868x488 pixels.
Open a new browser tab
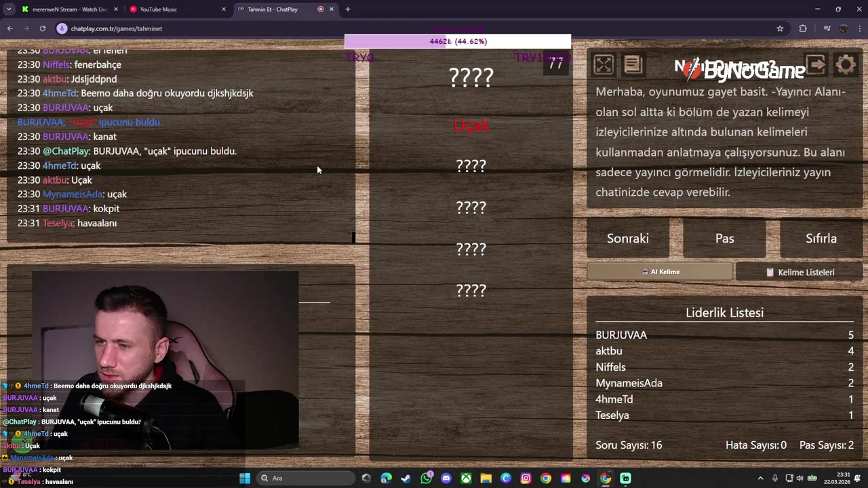point(347,9)
